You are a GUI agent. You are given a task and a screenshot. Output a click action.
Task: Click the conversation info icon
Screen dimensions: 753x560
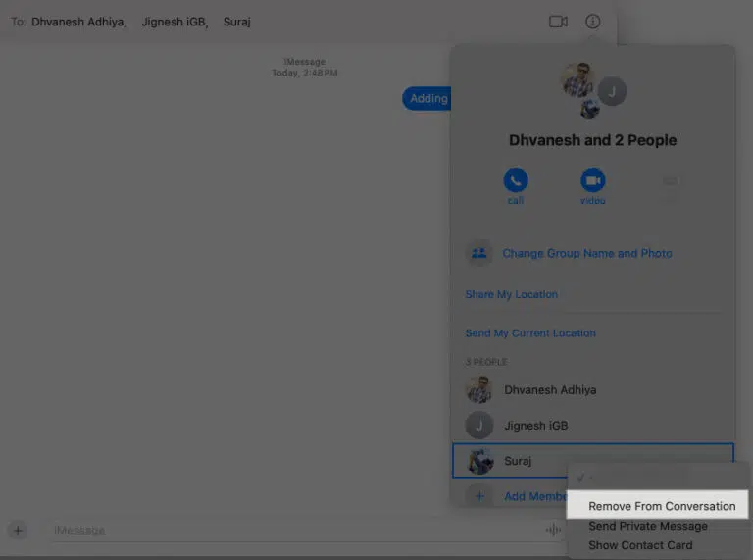coord(592,22)
